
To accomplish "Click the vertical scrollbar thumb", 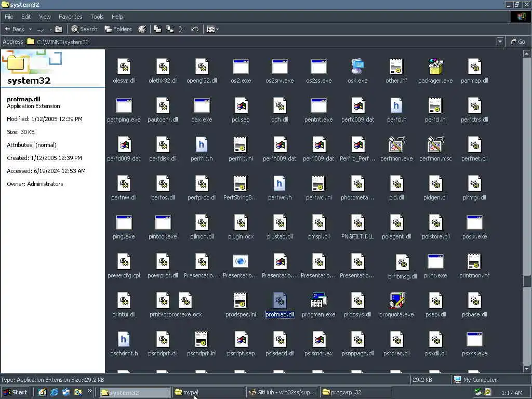I will pyautogui.click(x=527, y=281).
